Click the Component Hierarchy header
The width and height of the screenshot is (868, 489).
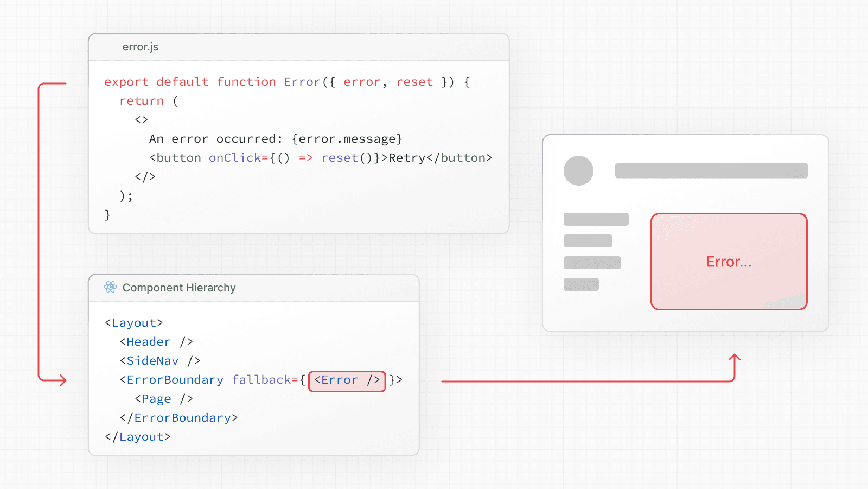tap(179, 288)
